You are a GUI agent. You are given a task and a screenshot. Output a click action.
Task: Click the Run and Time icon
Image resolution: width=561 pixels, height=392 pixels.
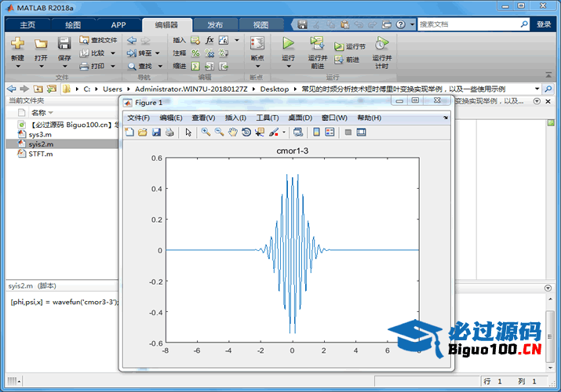tap(382, 43)
